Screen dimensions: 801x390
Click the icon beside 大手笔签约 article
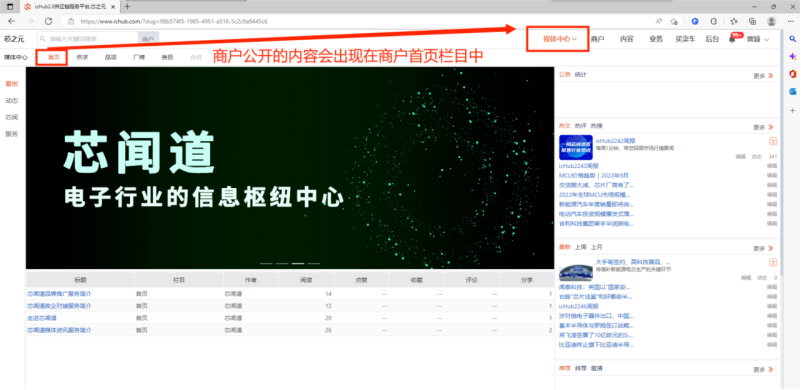point(773,262)
